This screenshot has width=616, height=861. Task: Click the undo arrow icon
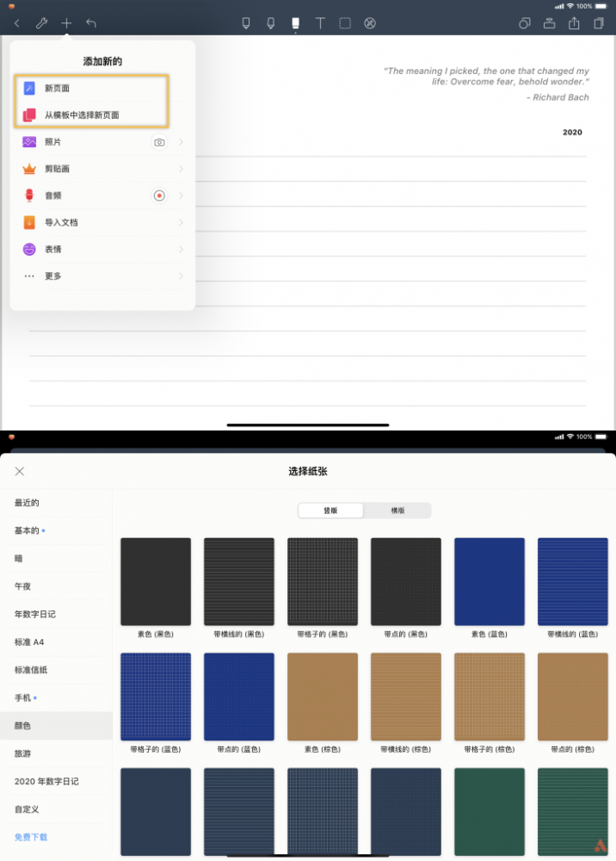click(x=91, y=23)
